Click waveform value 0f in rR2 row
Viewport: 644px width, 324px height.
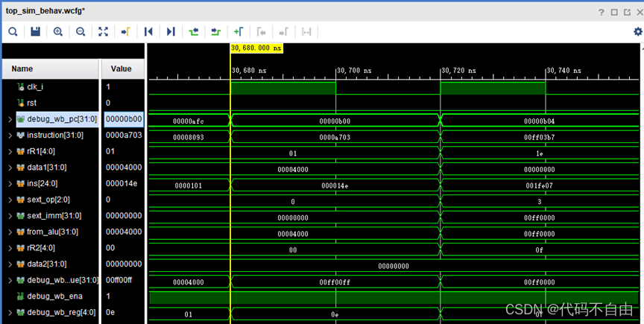539,250
